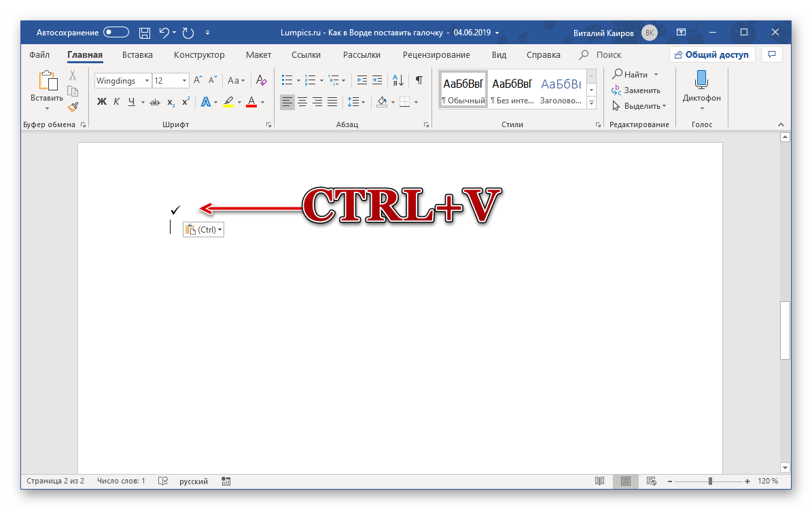Apply the Обычный style
Screen dimensions: 812x510
(x=463, y=89)
